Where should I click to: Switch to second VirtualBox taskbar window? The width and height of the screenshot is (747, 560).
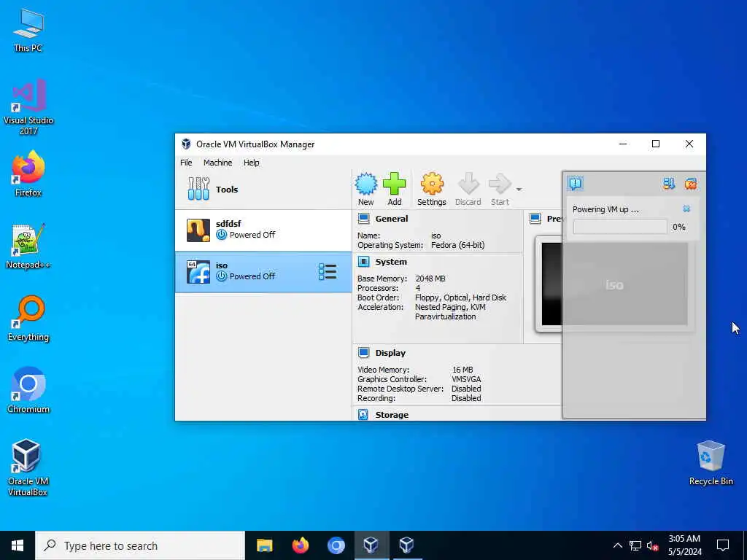pos(407,545)
